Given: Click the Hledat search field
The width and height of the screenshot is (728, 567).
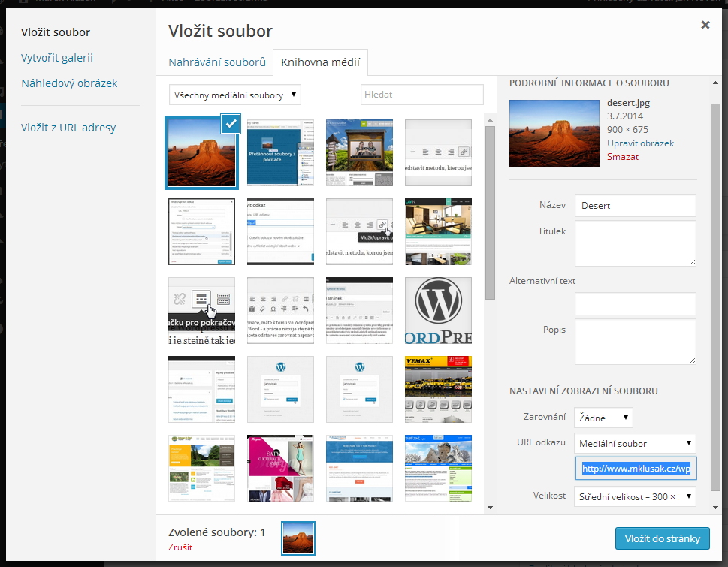Looking at the screenshot, I should [422, 95].
